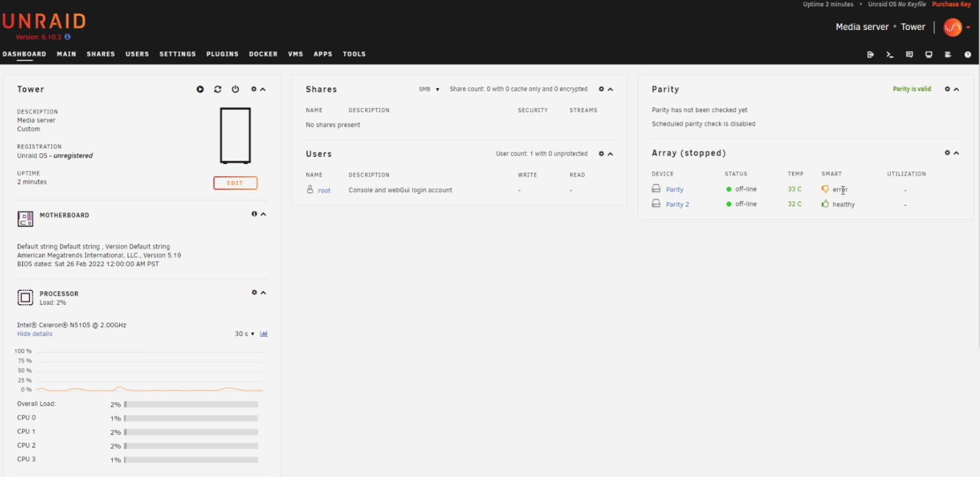Check the SMART error warning on Parity
The image size is (980, 477).
click(826, 189)
